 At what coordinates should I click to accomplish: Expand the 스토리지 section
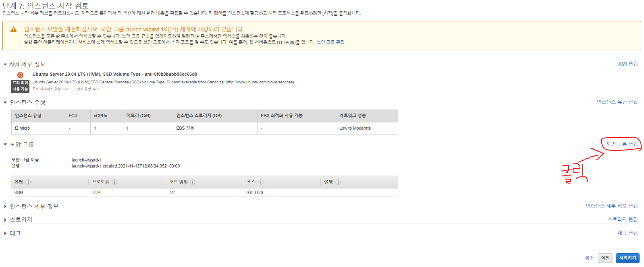click(x=5, y=220)
